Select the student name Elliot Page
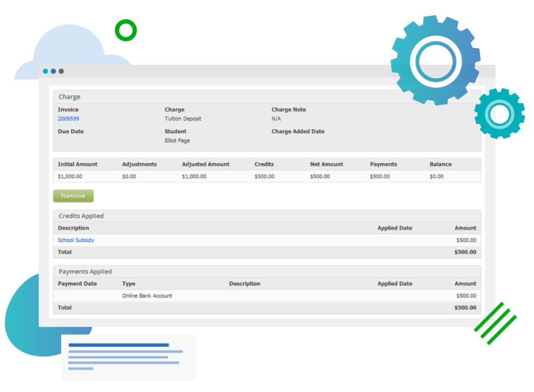The image size is (534, 392). [x=177, y=141]
